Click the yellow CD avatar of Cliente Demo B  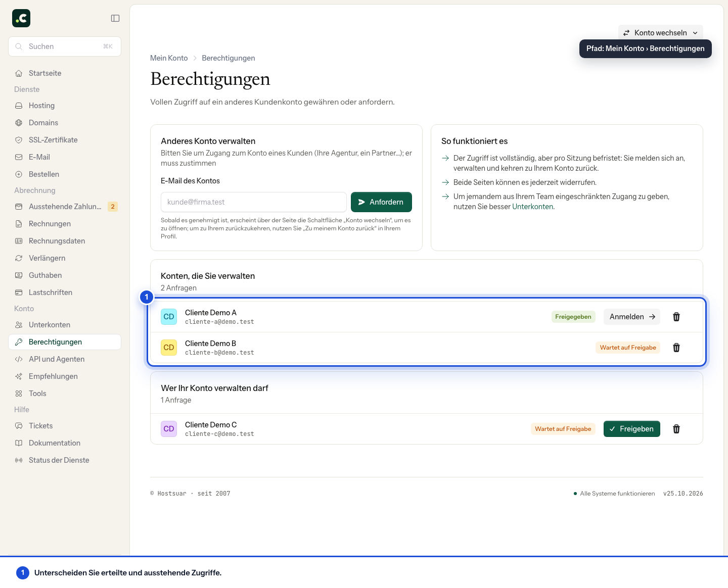point(169,348)
